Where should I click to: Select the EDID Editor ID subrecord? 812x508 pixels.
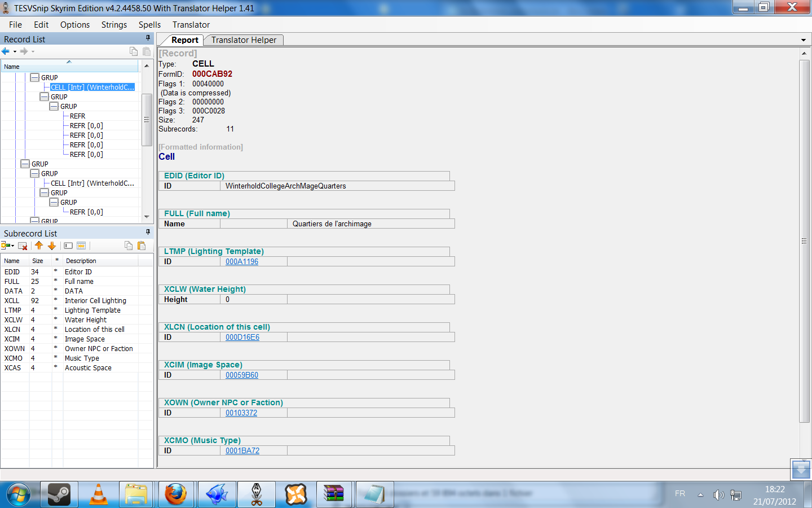[69, 271]
